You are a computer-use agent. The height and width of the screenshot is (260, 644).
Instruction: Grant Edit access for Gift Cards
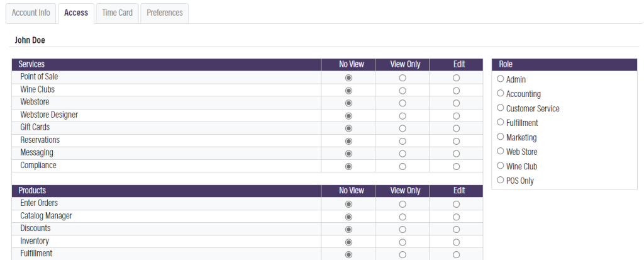click(x=456, y=128)
